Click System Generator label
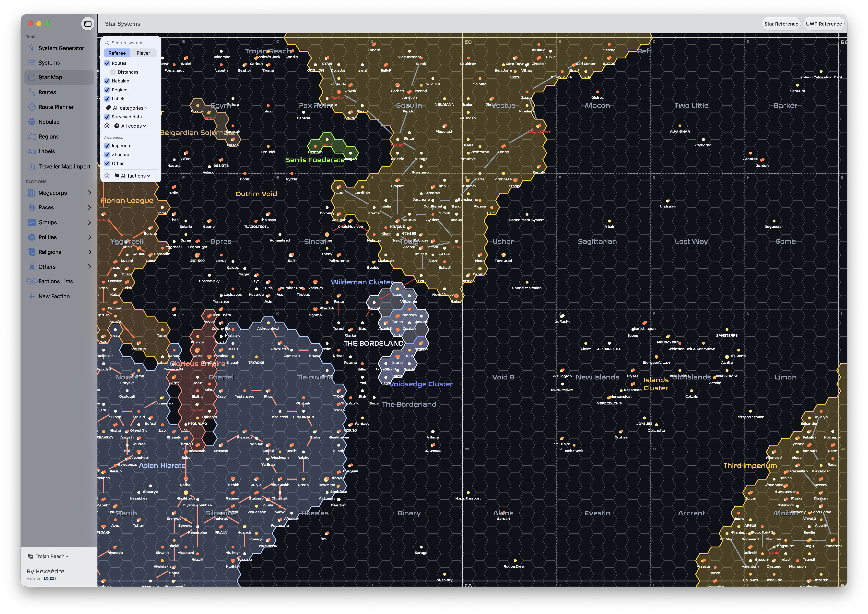This screenshot has height=614, width=868. 61,48
